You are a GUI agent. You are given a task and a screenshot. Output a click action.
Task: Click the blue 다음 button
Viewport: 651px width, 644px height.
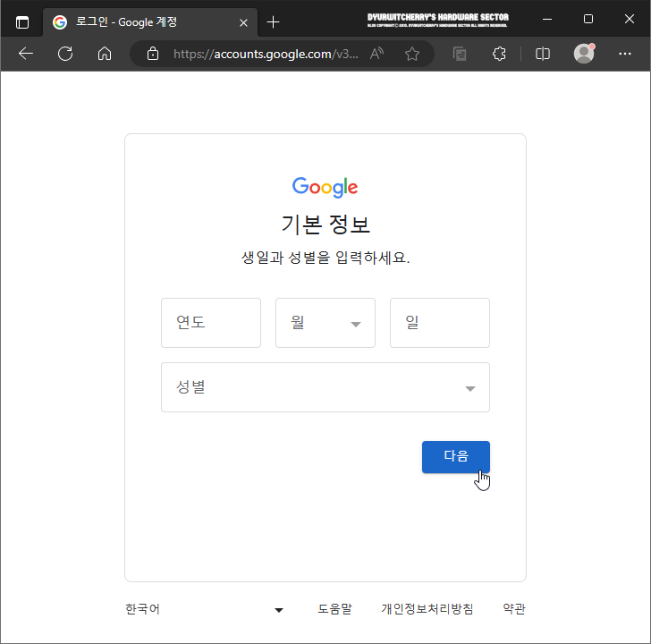coord(456,457)
